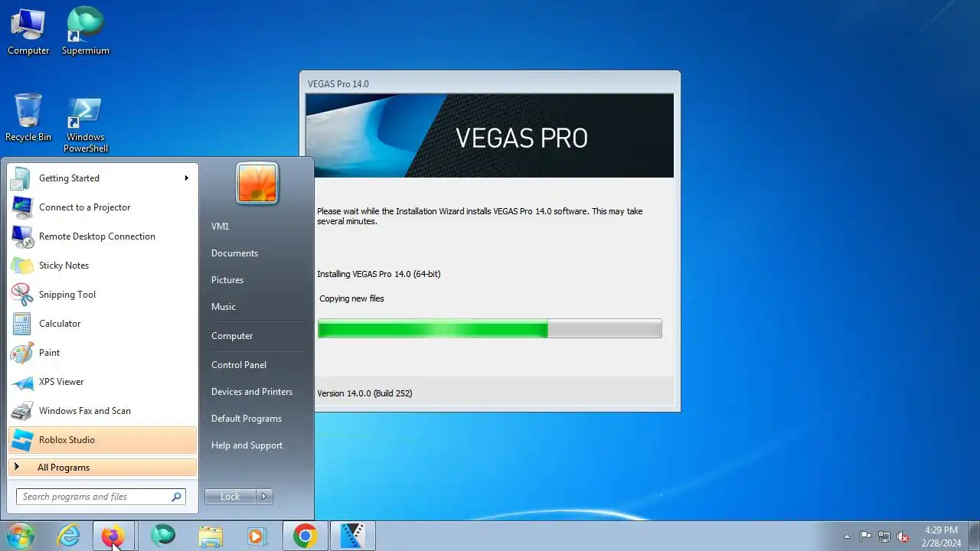
Task: Click the Roblox Studio icon
Action: pyautogui.click(x=21, y=440)
